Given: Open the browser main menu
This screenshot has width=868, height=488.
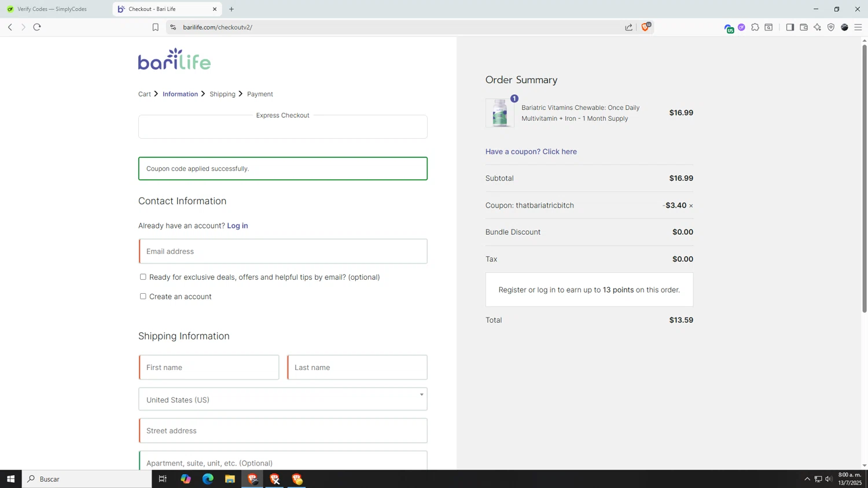Looking at the screenshot, I should 858,27.
